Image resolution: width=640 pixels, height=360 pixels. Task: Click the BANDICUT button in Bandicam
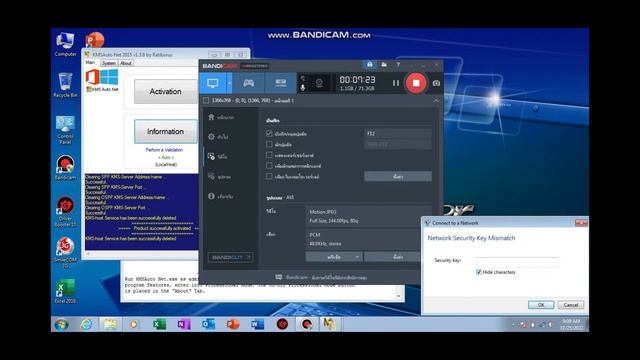point(231,257)
